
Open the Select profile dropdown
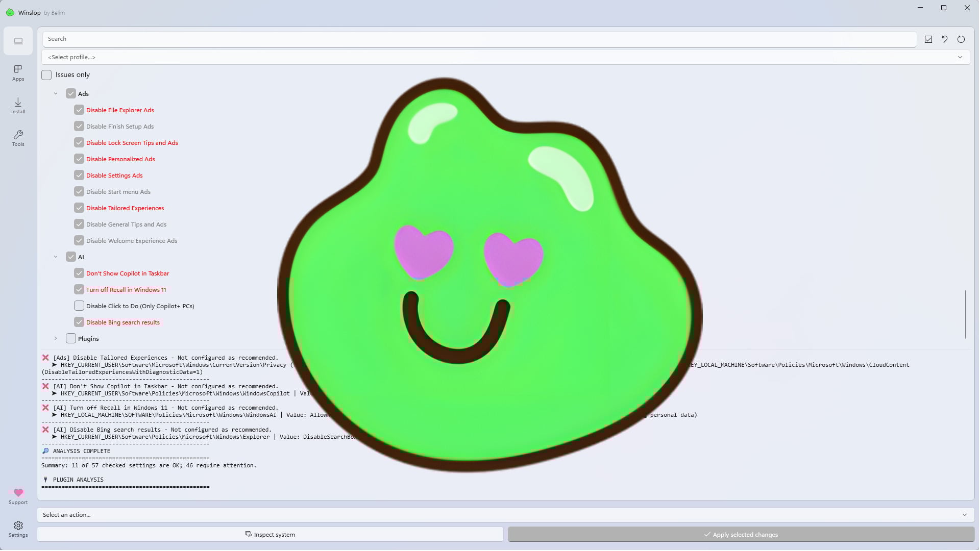(505, 57)
